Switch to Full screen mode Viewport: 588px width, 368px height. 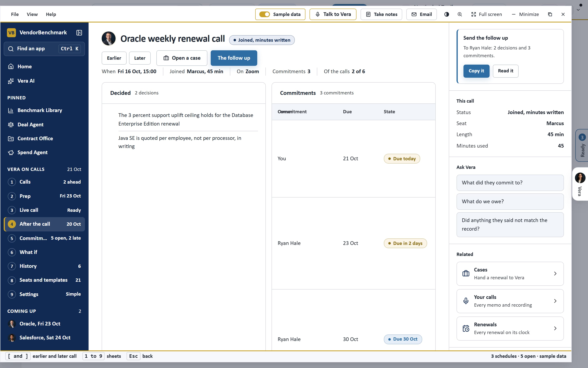[x=487, y=14]
